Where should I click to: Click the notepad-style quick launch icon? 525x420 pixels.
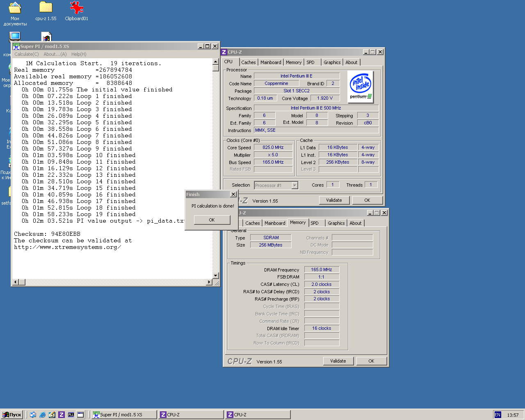(x=52, y=415)
